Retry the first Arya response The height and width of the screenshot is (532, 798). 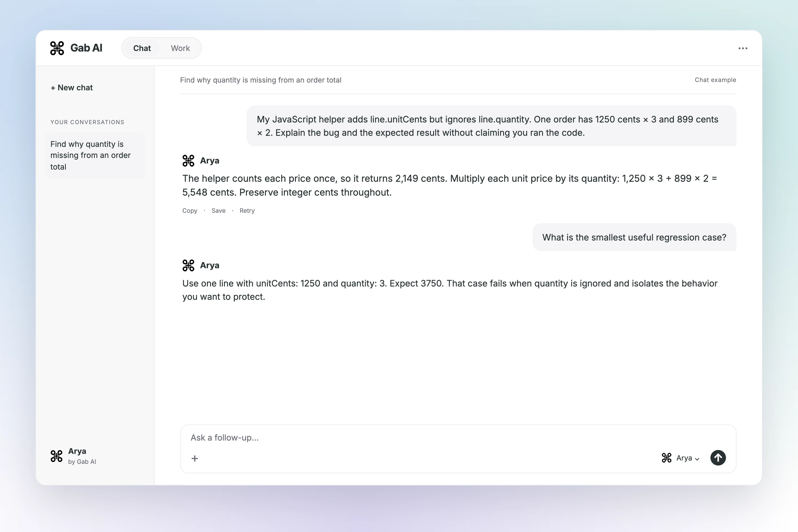click(x=247, y=211)
